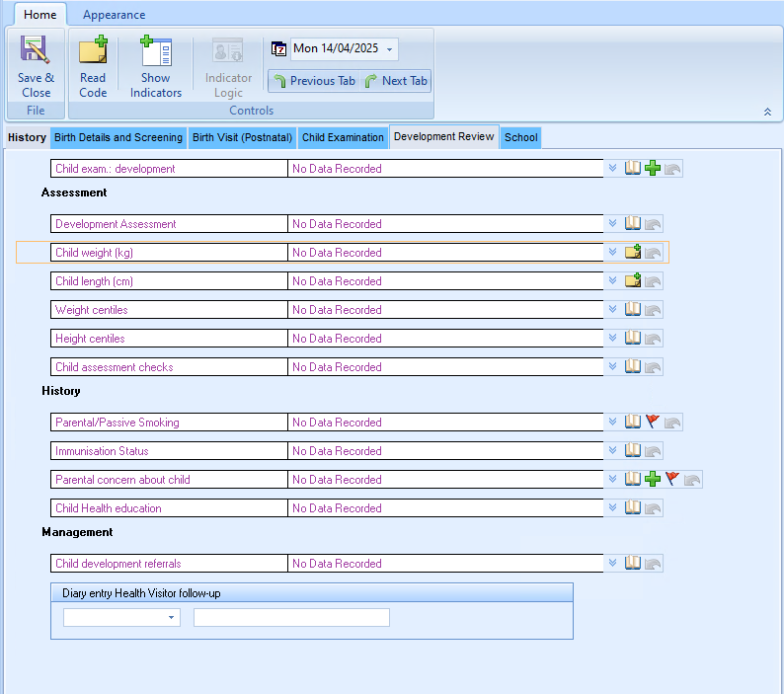Image resolution: width=784 pixels, height=694 pixels.
Task: Open the Birth Visit (Postnatal) tab
Action: [243, 137]
